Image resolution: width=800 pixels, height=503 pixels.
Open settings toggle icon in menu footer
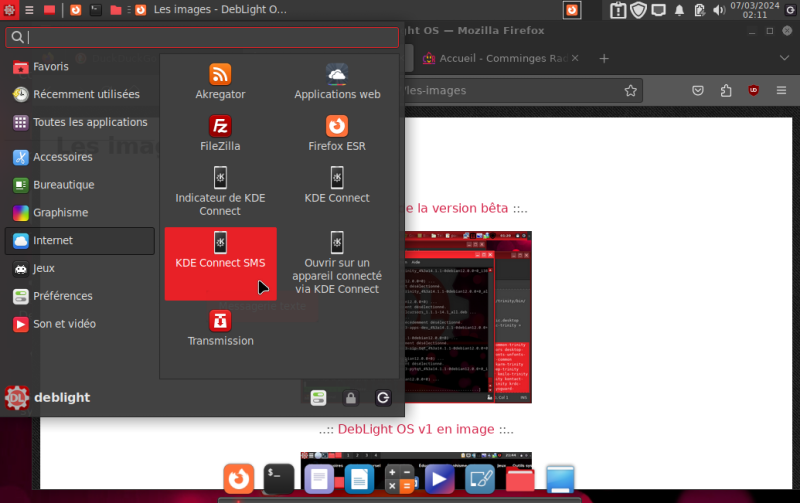[x=318, y=398]
